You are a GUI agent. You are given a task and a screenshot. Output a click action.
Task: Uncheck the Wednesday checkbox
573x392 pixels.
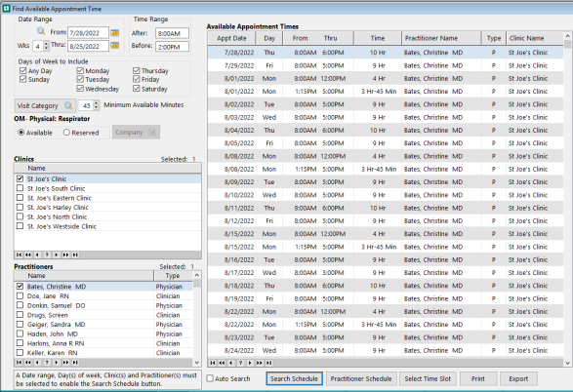[x=80, y=89]
